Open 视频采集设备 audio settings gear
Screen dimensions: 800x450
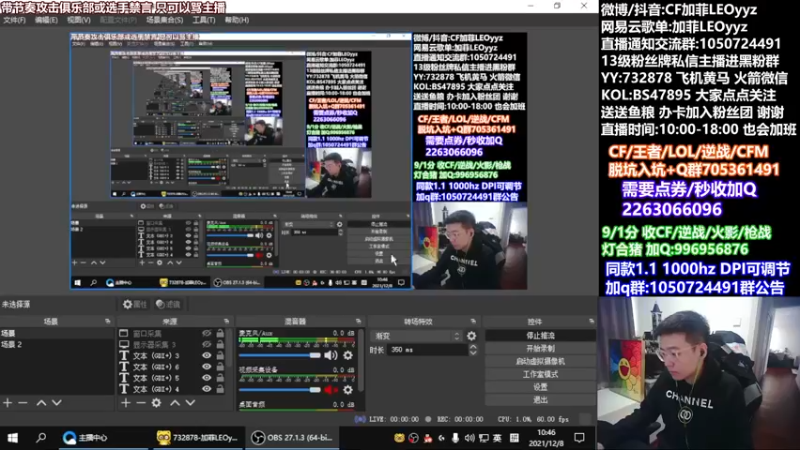pos(348,390)
